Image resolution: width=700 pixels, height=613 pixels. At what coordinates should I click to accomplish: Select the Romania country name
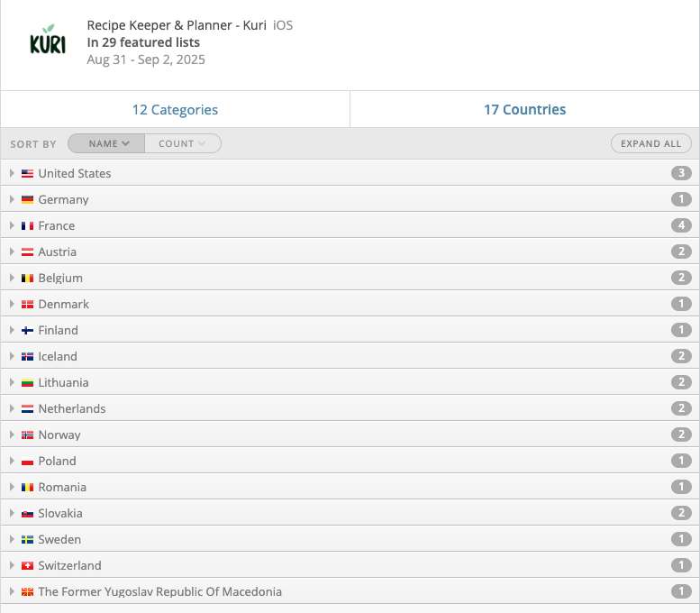[62, 487]
